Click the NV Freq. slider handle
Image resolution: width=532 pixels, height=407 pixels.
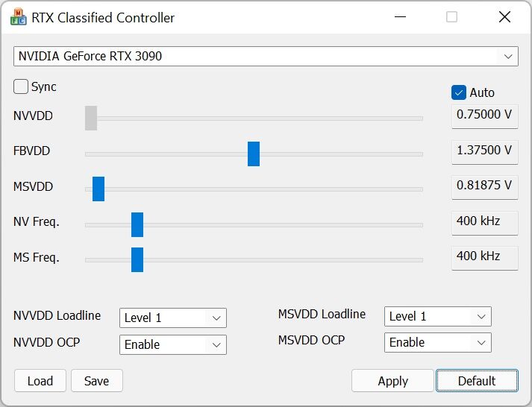[x=137, y=224]
